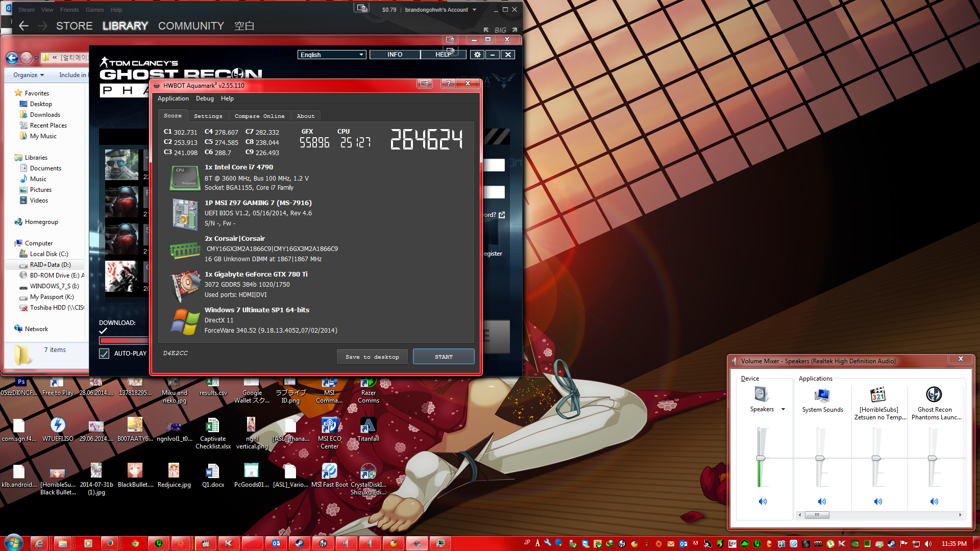Screen dimensions: 980x551
Task: Adjust the System Sounds volume slider
Action: [820, 458]
